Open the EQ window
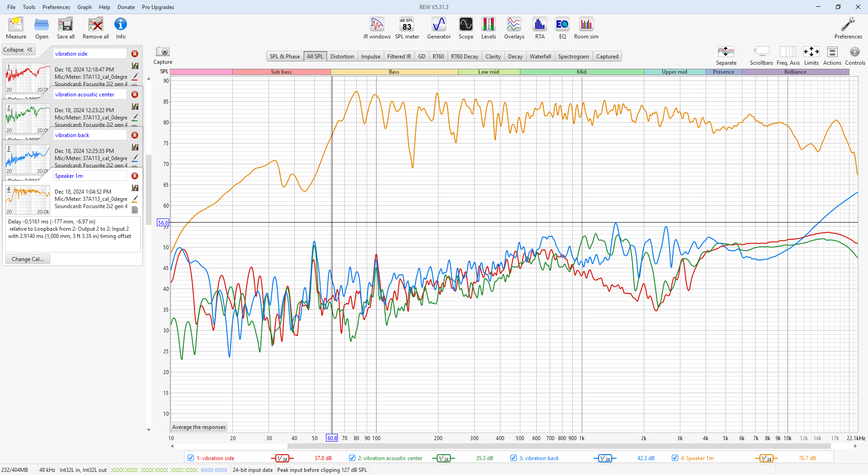 click(x=562, y=28)
